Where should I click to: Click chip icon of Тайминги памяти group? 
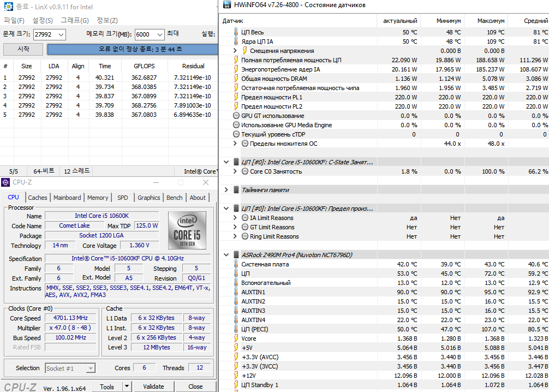point(236,190)
